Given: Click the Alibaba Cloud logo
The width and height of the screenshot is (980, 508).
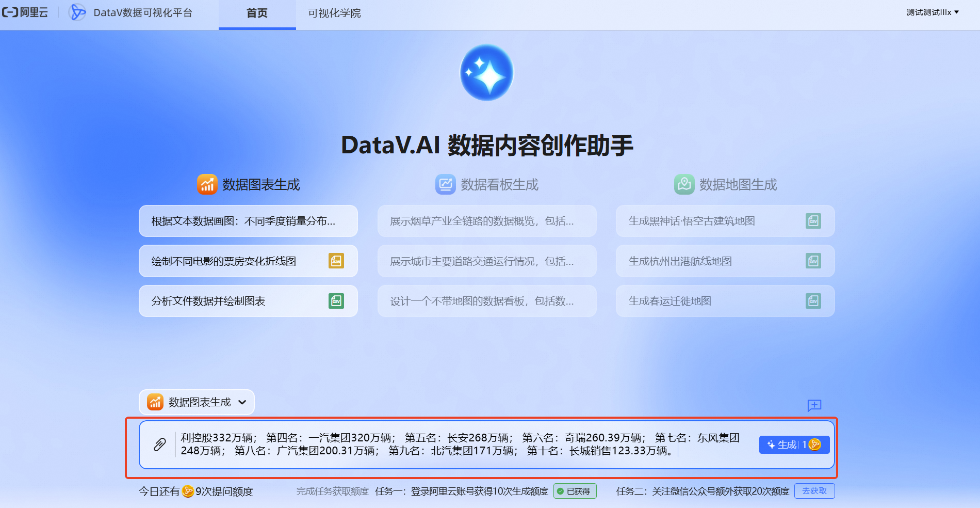Looking at the screenshot, I should tap(25, 12).
